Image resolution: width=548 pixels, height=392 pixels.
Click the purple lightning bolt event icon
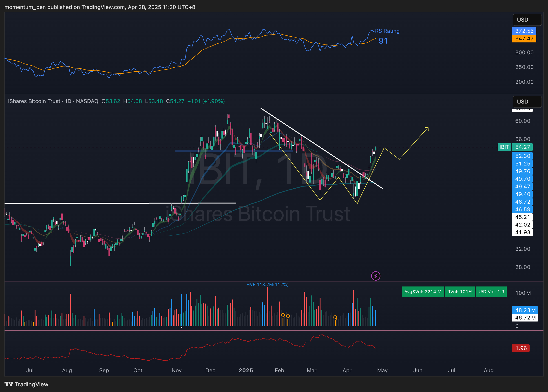point(375,276)
